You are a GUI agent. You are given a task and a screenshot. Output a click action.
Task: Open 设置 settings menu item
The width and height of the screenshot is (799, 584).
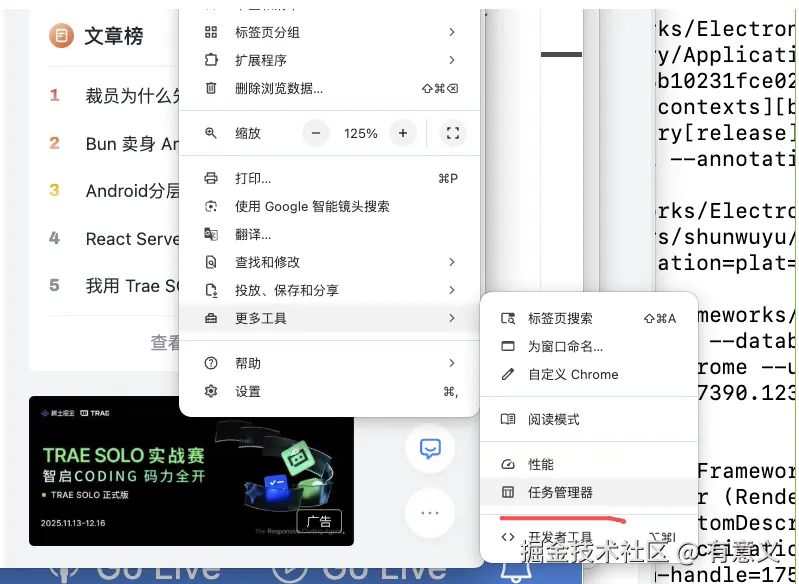click(x=329, y=391)
